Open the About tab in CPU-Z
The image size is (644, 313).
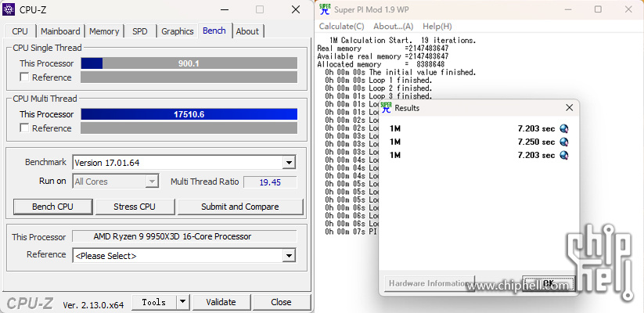(247, 31)
